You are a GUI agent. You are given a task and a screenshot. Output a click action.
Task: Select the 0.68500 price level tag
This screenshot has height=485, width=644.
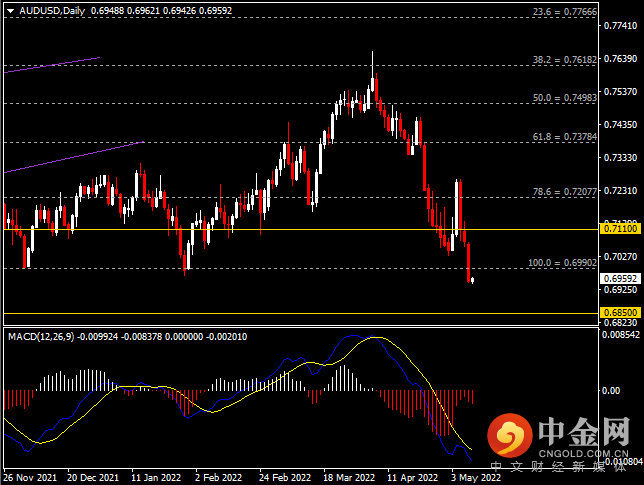[x=620, y=313]
